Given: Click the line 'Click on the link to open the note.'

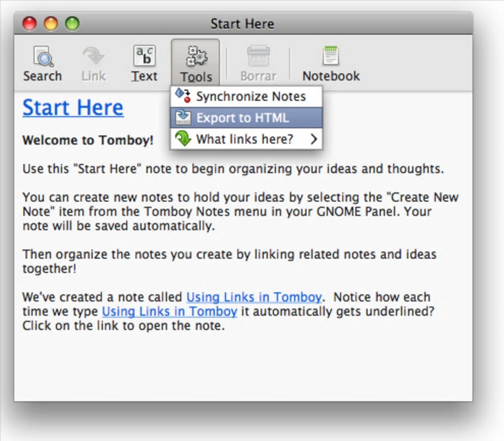Looking at the screenshot, I should [x=124, y=326].
